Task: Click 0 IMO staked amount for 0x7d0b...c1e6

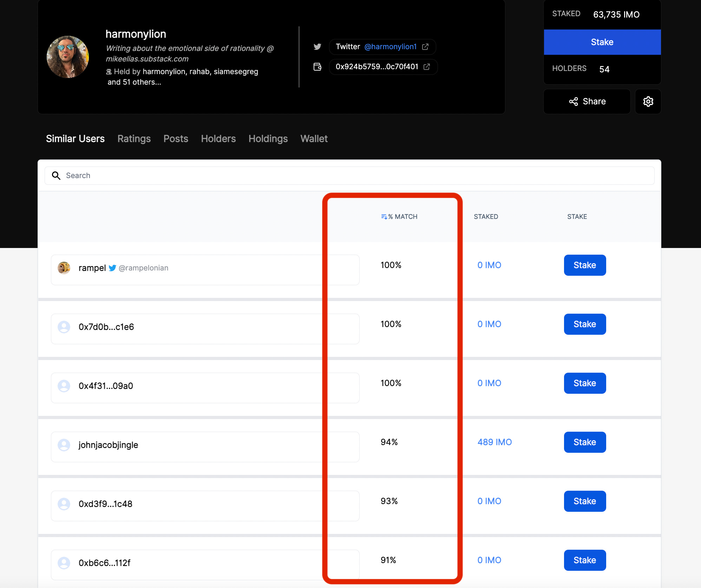Action: [489, 324]
